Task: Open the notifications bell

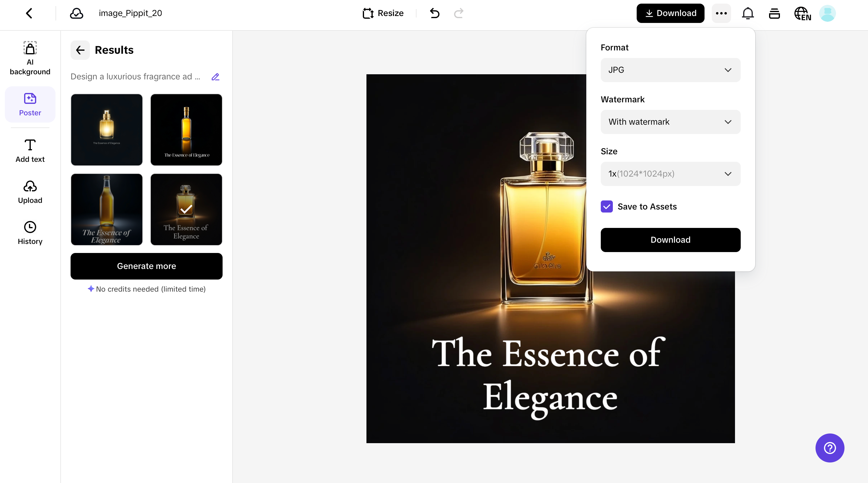Action: click(x=748, y=13)
